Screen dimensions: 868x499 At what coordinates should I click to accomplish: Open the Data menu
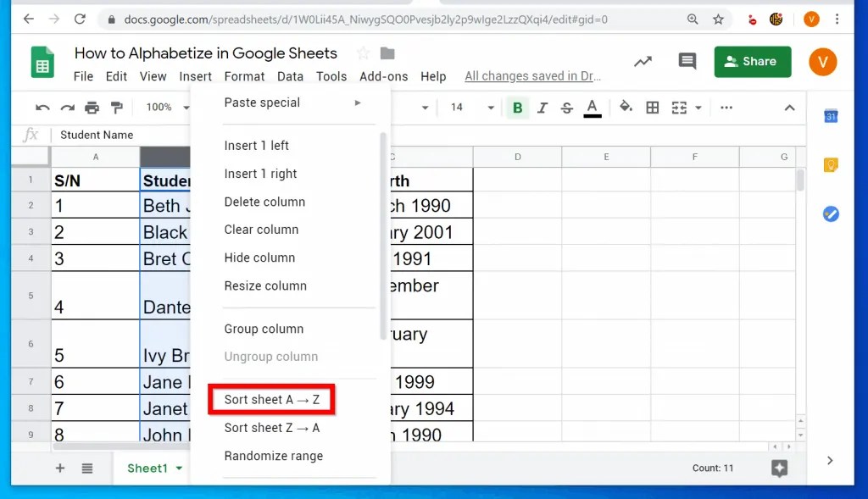290,75
